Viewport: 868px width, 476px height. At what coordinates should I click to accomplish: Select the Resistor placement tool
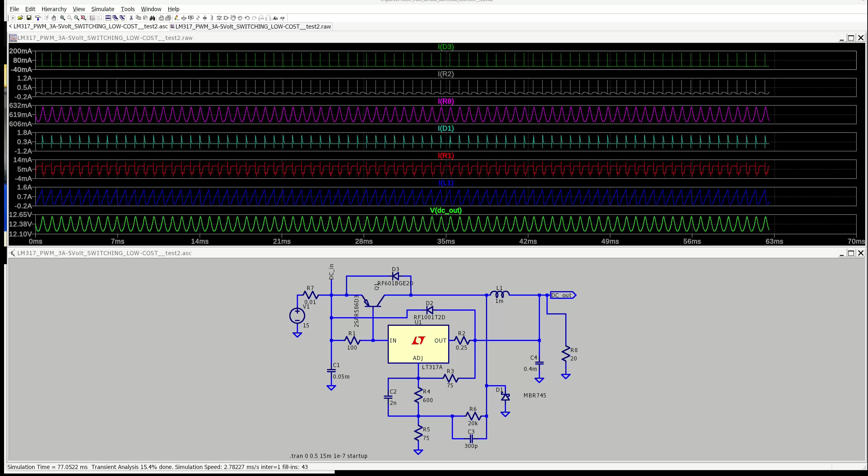click(x=198, y=18)
